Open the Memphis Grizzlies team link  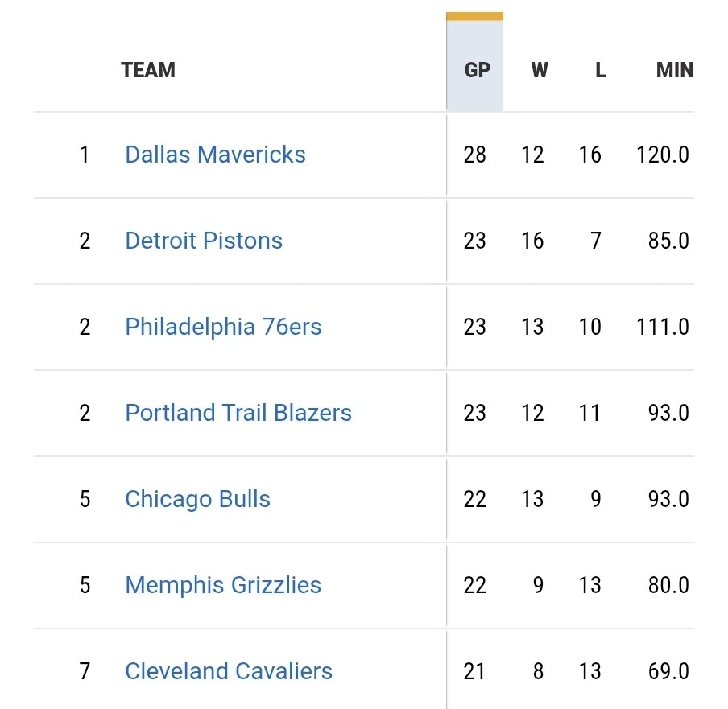click(x=223, y=585)
